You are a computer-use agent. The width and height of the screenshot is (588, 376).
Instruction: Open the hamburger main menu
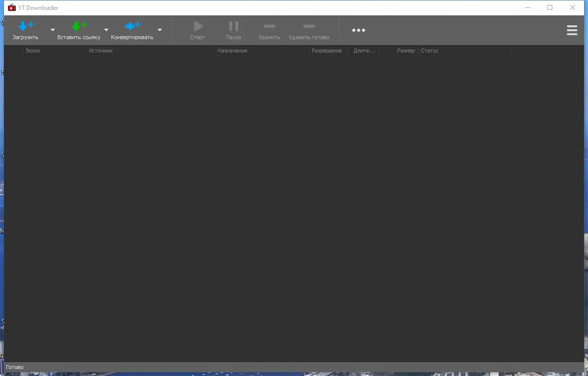coord(572,30)
